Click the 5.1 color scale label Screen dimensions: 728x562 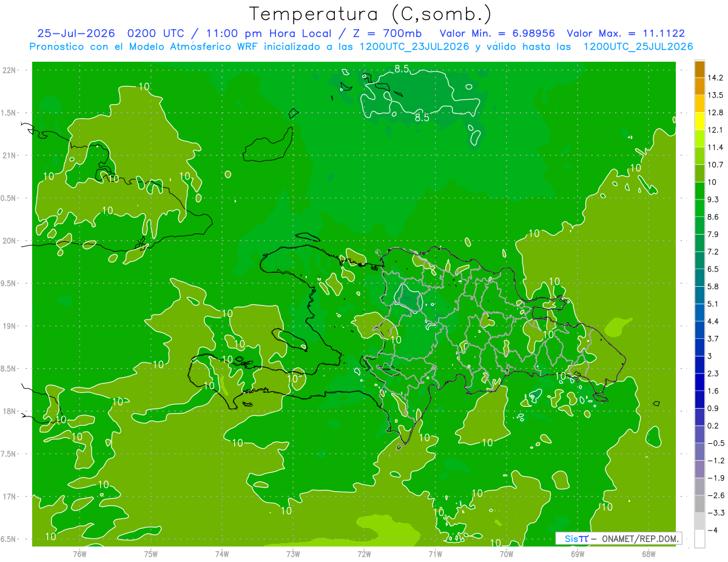tap(713, 304)
